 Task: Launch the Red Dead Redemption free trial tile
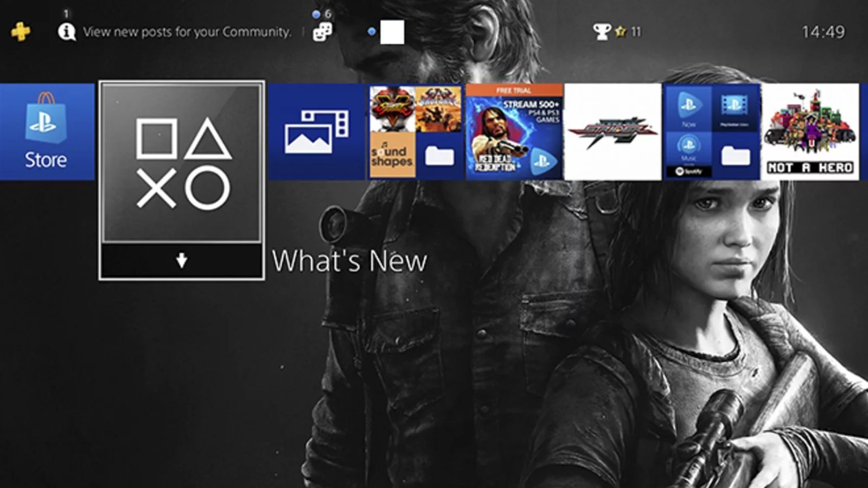[x=514, y=132]
